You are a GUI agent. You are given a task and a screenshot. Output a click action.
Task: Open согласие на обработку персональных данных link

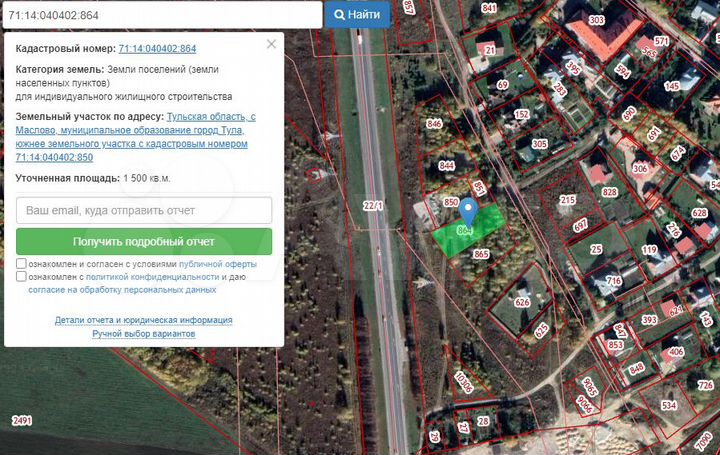point(122,290)
